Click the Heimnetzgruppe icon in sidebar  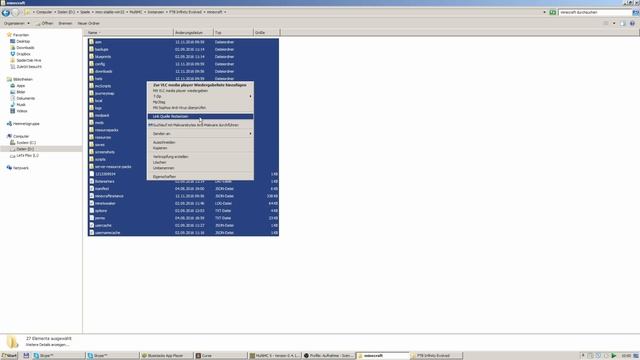click(9, 123)
